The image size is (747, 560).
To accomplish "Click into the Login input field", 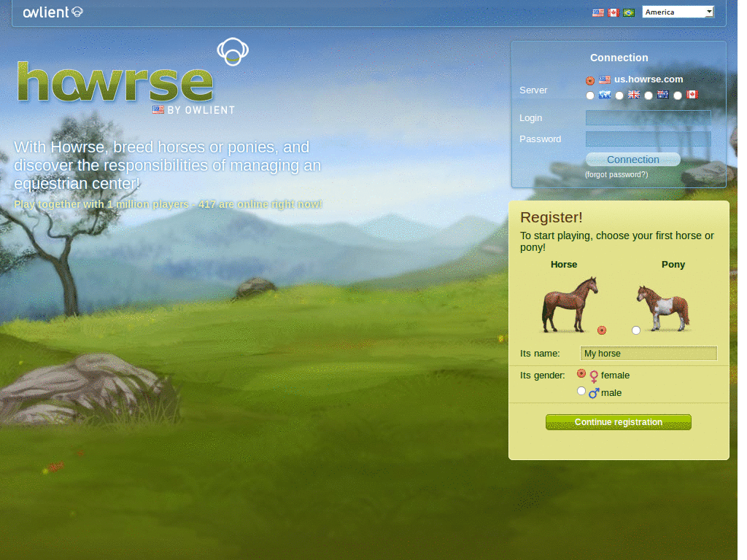I will pos(648,117).
